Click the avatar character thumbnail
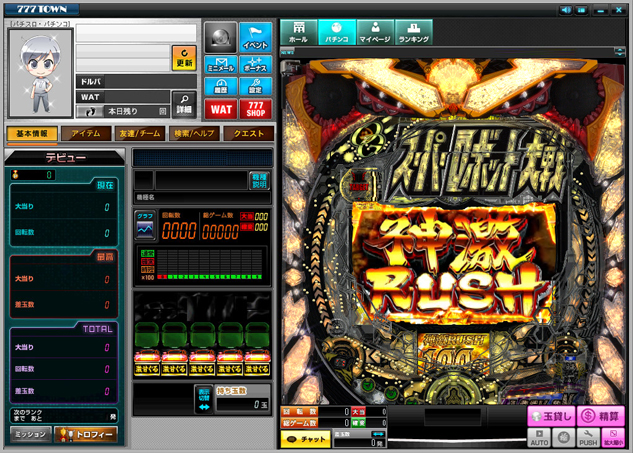633x453 pixels. [x=40, y=73]
